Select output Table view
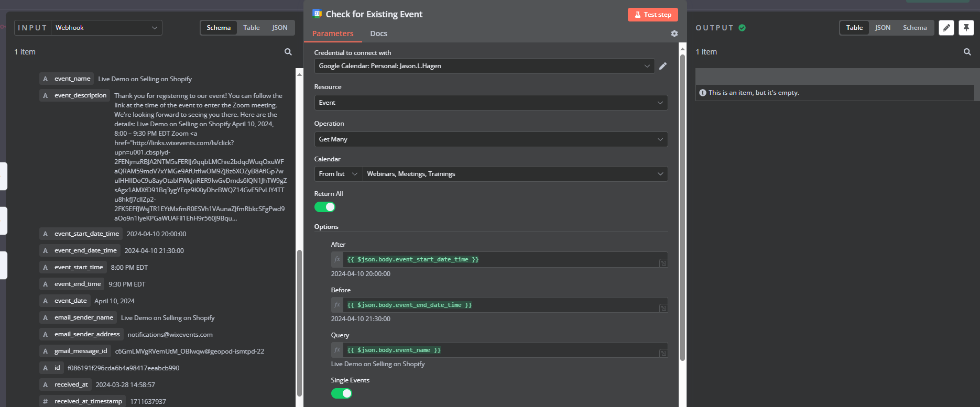The image size is (980, 407). coord(854,28)
